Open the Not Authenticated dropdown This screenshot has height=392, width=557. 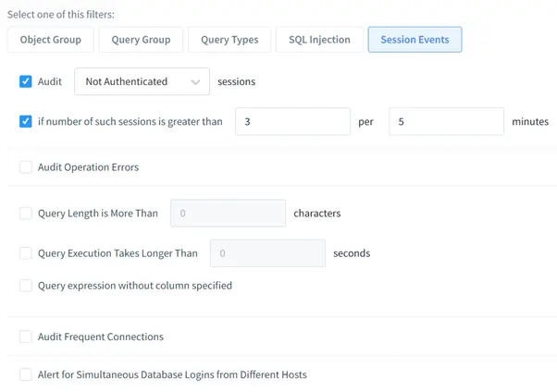142,81
